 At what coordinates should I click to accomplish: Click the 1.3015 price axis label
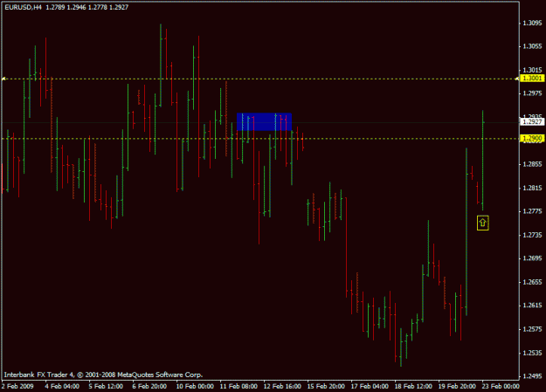click(532, 71)
